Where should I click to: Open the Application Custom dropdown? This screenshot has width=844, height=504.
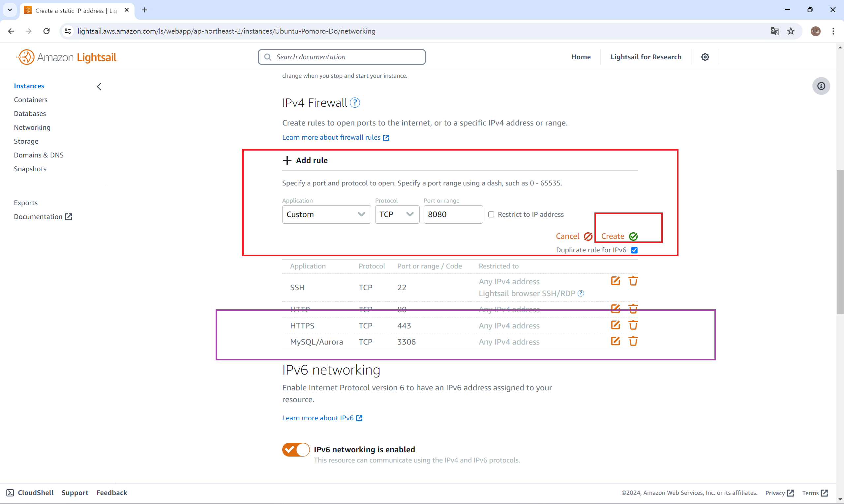pyautogui.click(x=326, y=214)
